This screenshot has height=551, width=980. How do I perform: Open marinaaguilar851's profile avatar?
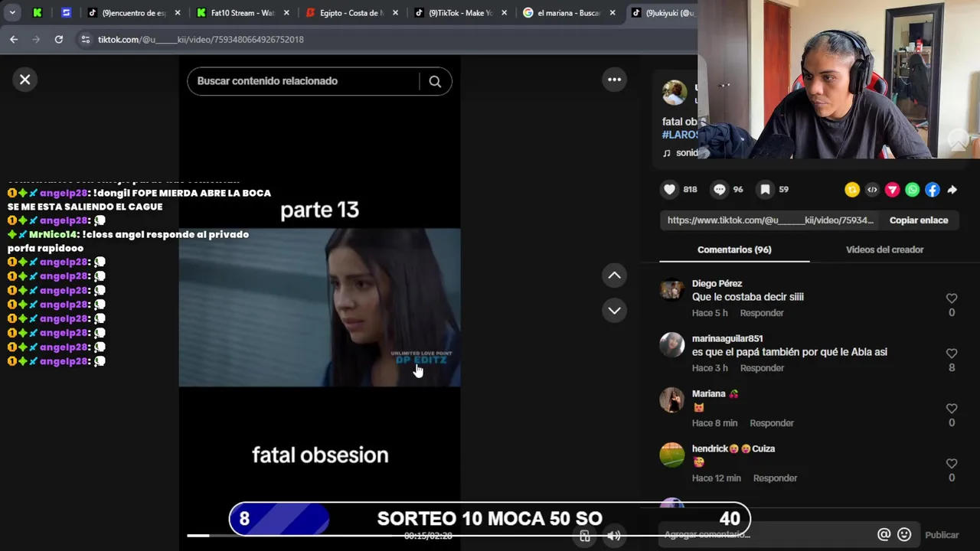coord(672,344)
